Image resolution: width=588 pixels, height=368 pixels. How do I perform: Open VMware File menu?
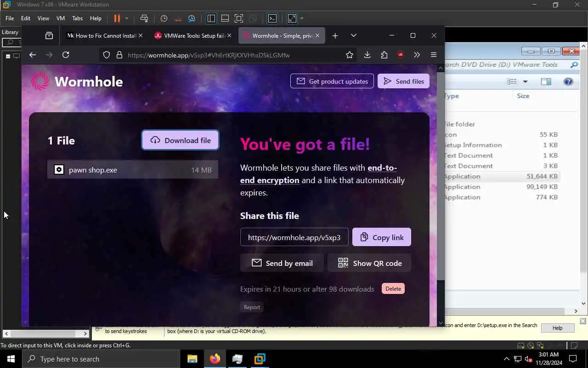pos(10,18)
